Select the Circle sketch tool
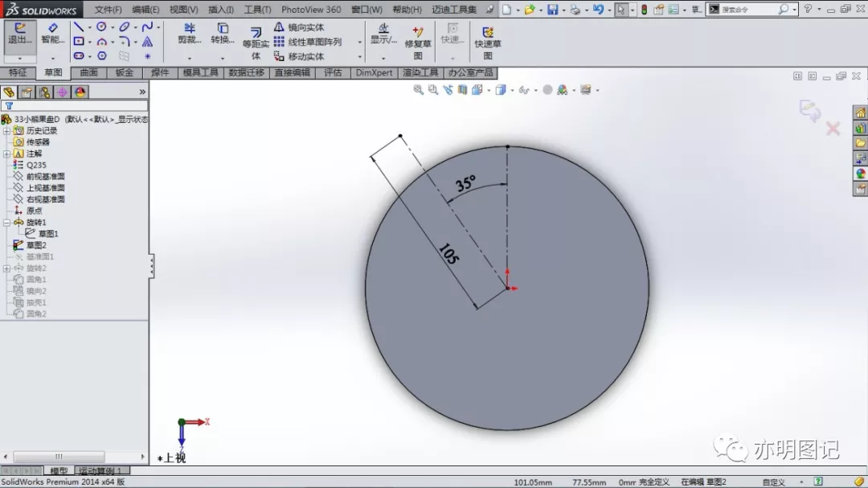Viewport: 868px width, 488px height. [x=101, y=27]
